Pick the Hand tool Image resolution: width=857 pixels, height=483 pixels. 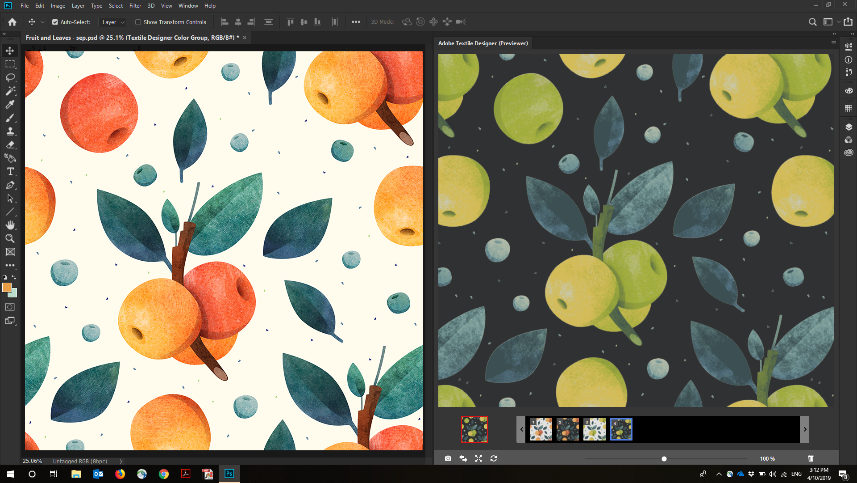tap(10, 225)
